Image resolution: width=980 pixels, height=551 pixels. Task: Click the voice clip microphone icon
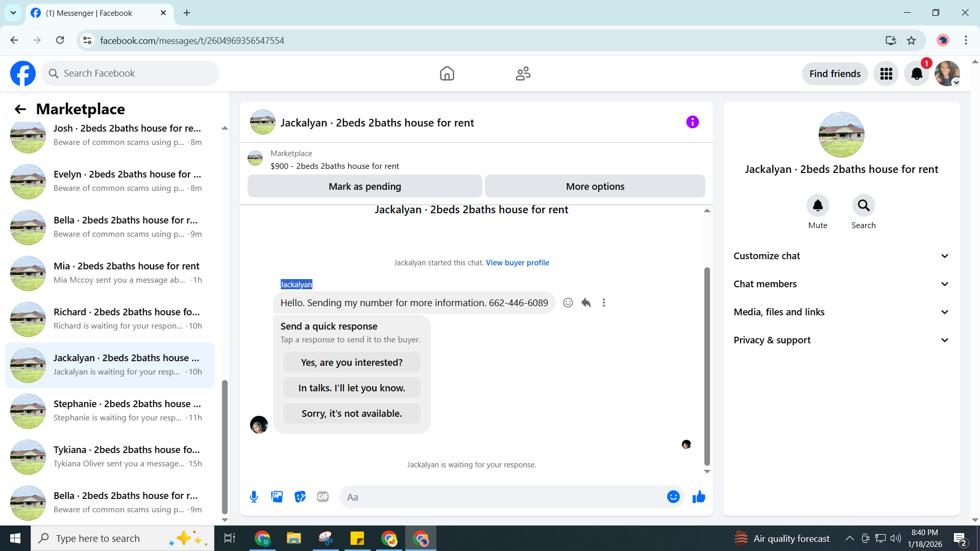click(x=254, y=497)
